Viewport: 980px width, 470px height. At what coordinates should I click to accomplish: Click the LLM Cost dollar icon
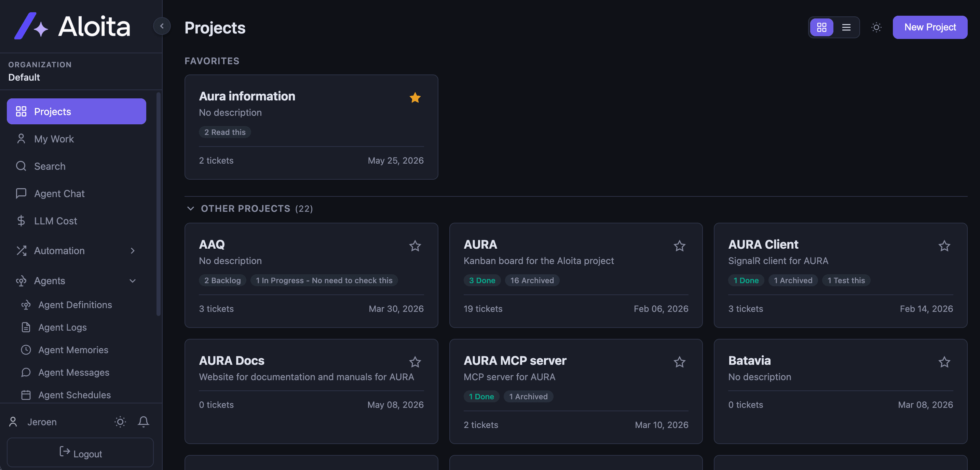coord(21,221)
